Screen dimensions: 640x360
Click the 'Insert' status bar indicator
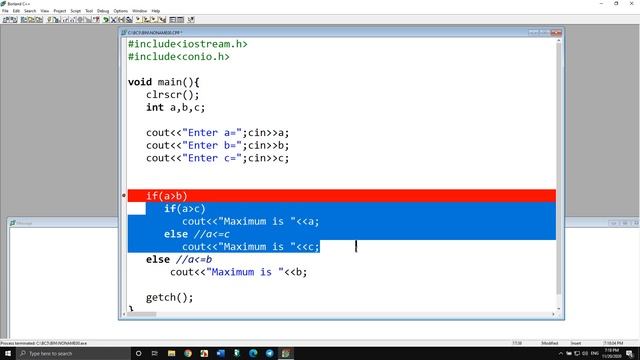pos(576,343)
